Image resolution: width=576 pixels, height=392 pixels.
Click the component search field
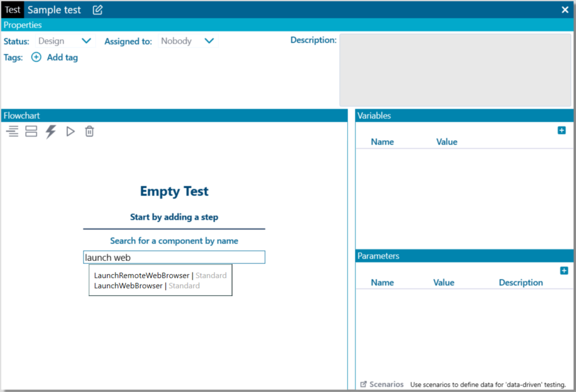(174, 257)
